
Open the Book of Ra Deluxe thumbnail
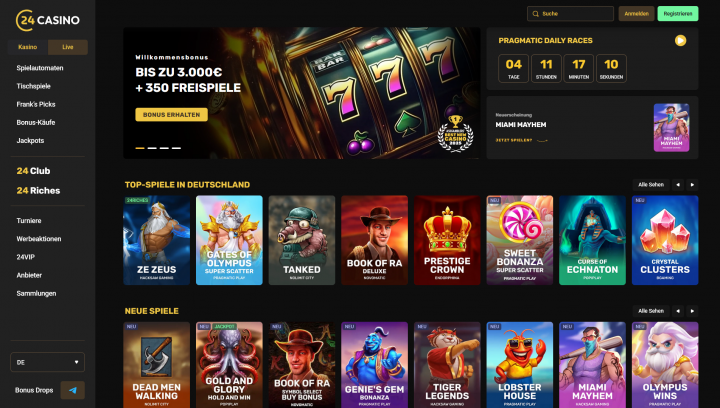(x=374, y=240)
